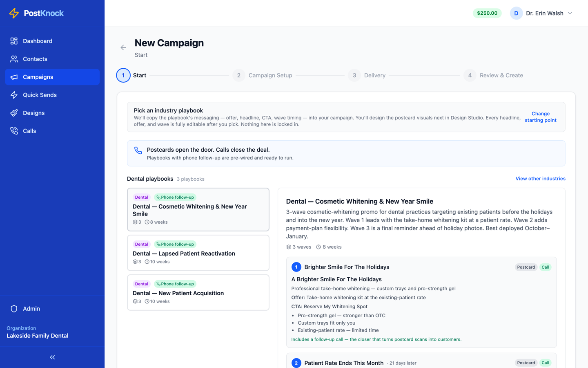Select Cosmetic Whitening & New Year Smile playbook
The image size is (588, 368).
[198, 209]
